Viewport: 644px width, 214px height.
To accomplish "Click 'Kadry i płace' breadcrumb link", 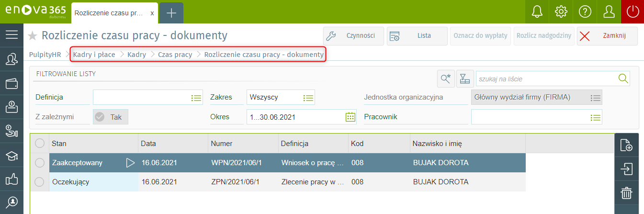I will (x=94, y=55).
